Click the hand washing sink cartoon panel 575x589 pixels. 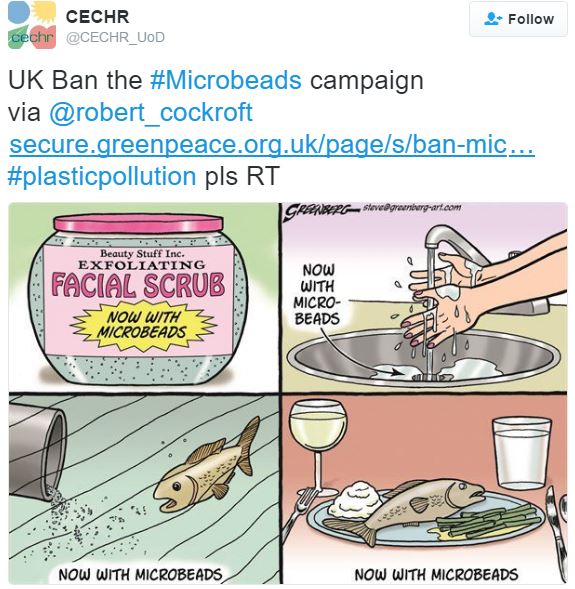[424, 297]
